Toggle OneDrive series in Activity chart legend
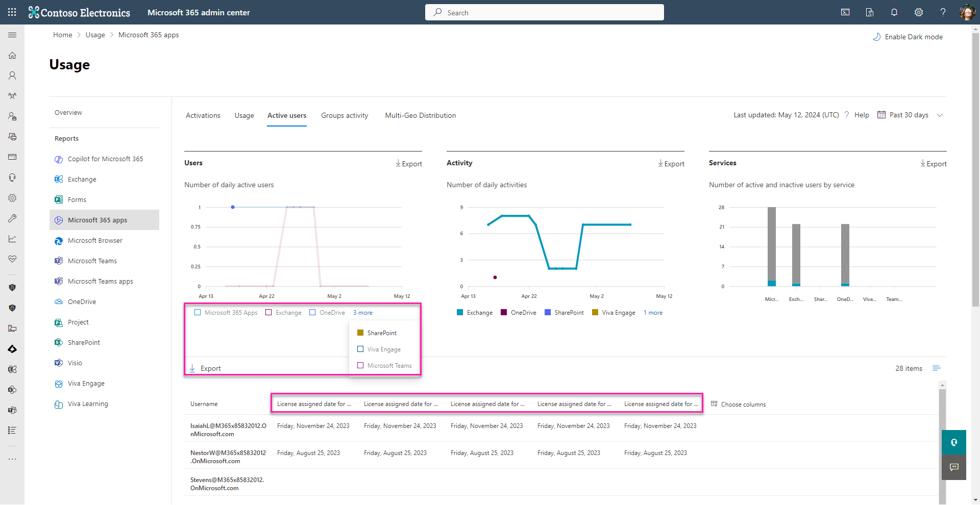The height and width of the screenshot is (505, 980). click(519, 313)
